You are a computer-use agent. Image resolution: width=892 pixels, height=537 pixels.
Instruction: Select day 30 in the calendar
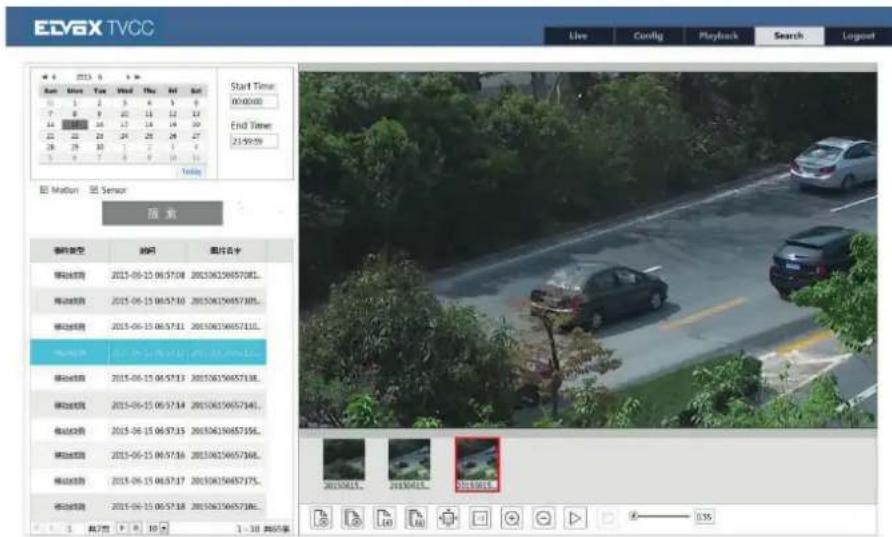100,147
